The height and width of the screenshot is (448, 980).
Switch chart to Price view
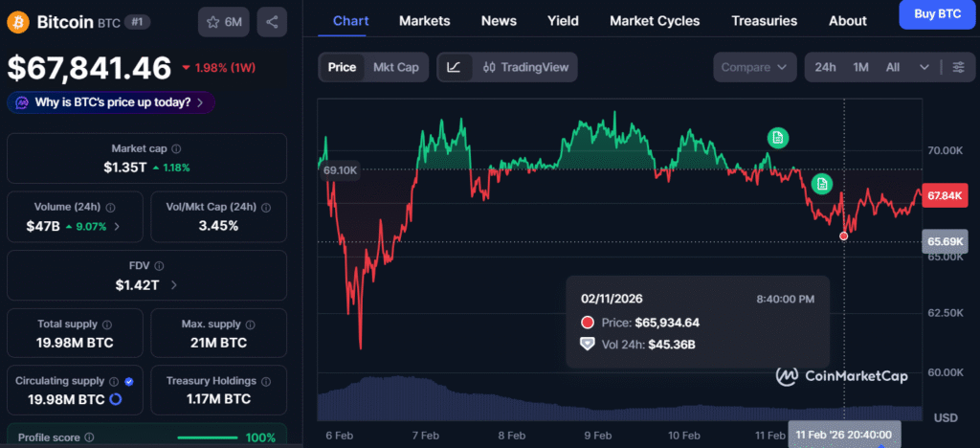(342, 67)
